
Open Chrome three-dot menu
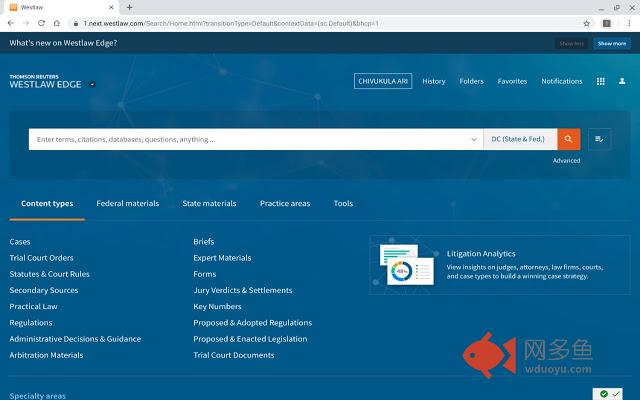[x=630, y=23]
